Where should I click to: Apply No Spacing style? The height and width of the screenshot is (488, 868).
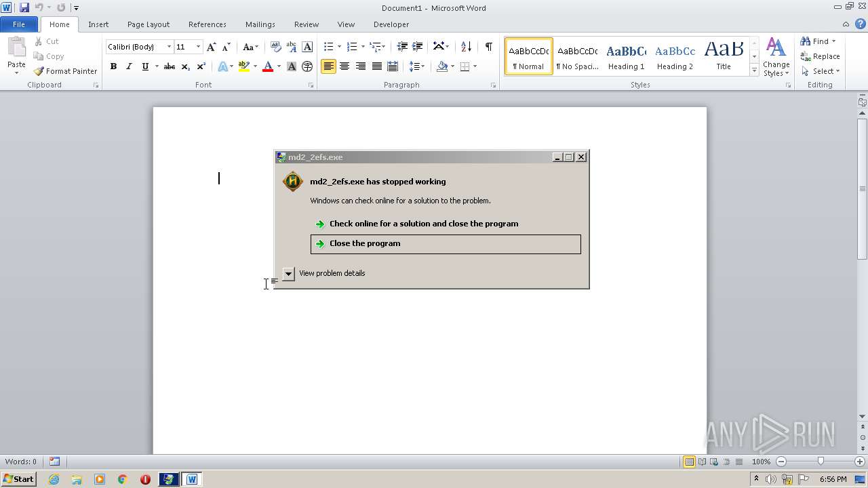click(577, 56)
